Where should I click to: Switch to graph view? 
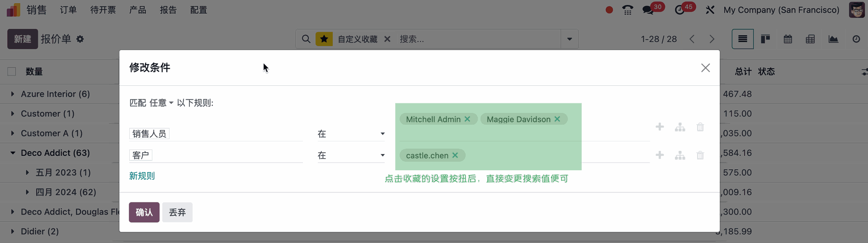pos(833,39)
